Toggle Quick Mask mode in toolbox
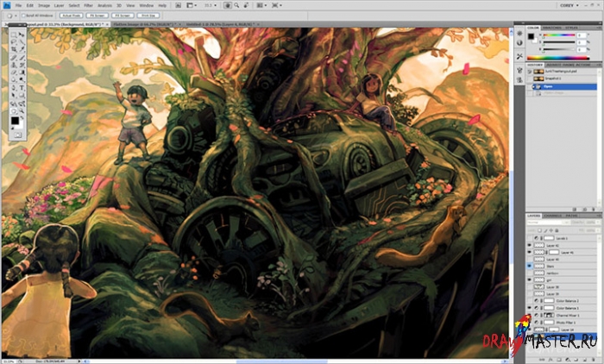Image resolution: width=604 pixels, height=364 pixels. click(x=18, y=135)
